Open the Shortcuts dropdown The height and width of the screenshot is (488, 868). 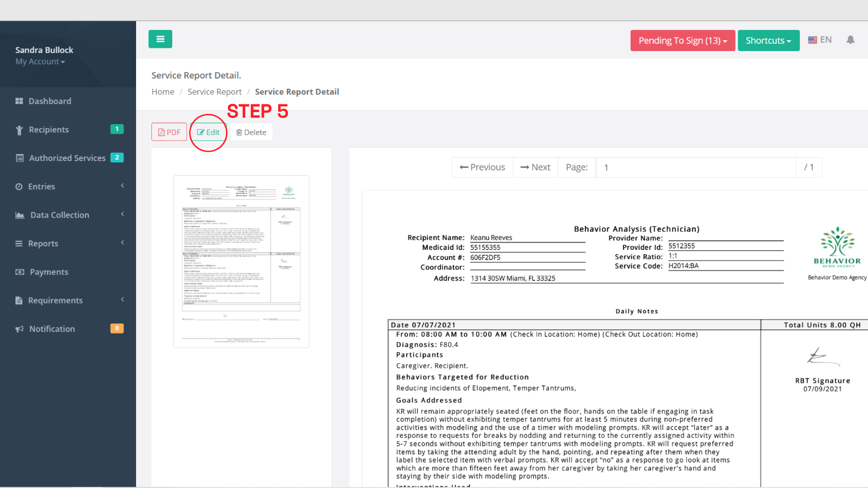(x=769, y=40)
